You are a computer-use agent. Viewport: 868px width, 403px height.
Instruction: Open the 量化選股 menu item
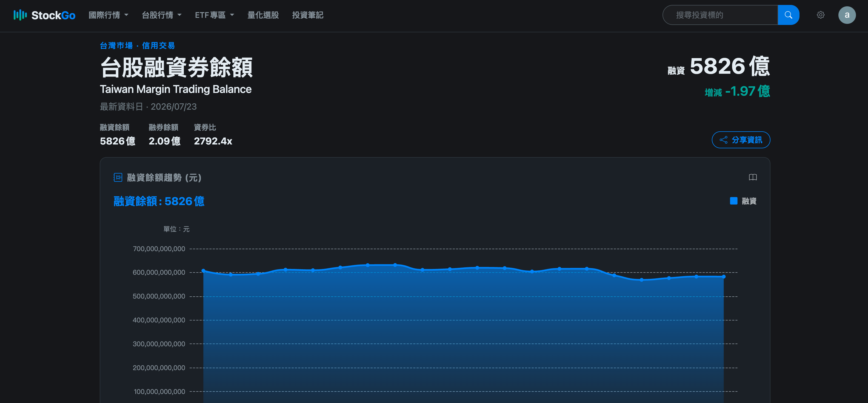(263, 15)
